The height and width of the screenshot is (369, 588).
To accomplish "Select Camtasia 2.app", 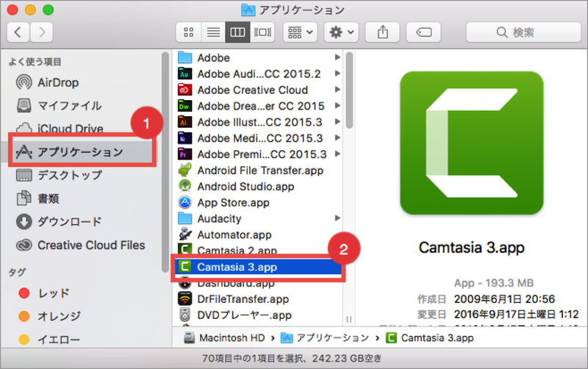I will 259,250.
